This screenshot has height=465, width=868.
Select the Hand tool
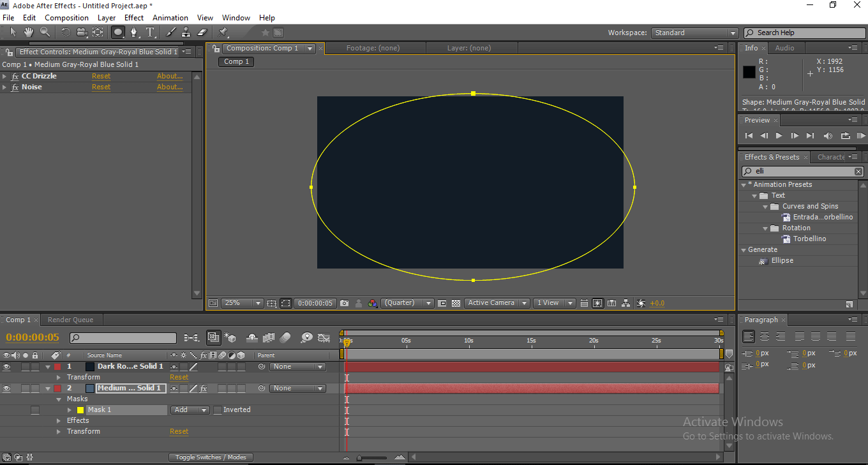click(29, 32)
